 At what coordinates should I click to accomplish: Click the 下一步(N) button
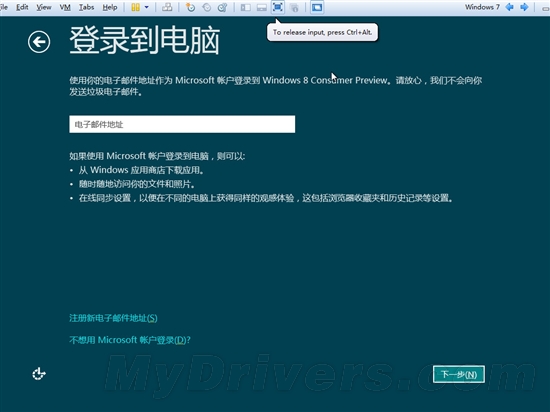459,374
